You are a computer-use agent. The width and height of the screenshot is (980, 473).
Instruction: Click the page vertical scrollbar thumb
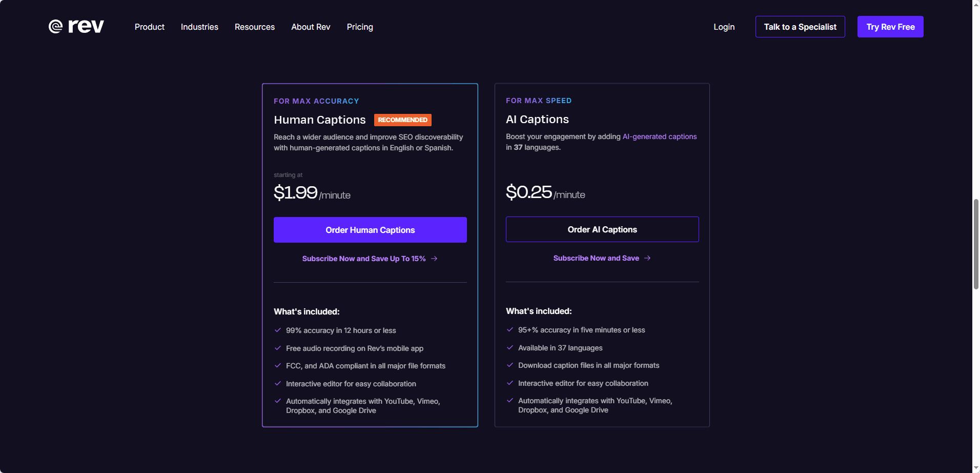click(x=976, y=245)
